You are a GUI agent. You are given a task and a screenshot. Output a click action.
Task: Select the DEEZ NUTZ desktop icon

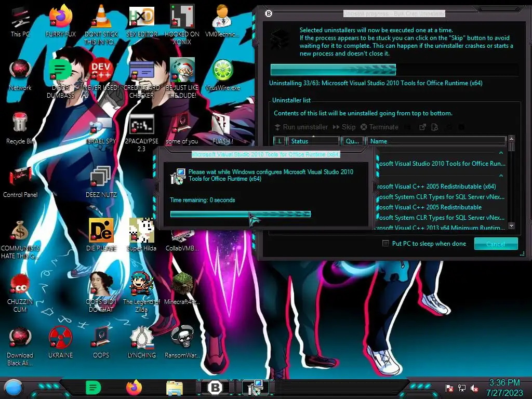tap(101, 182)
